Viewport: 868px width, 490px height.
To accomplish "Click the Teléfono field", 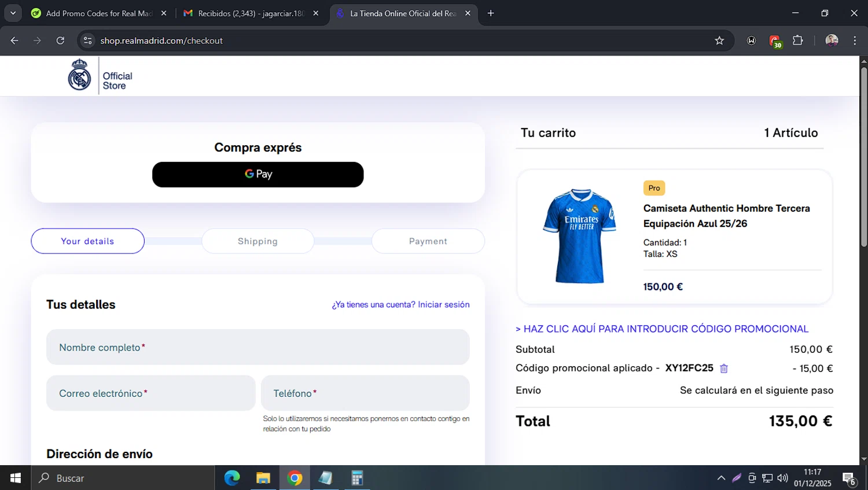I will point(365,393).
